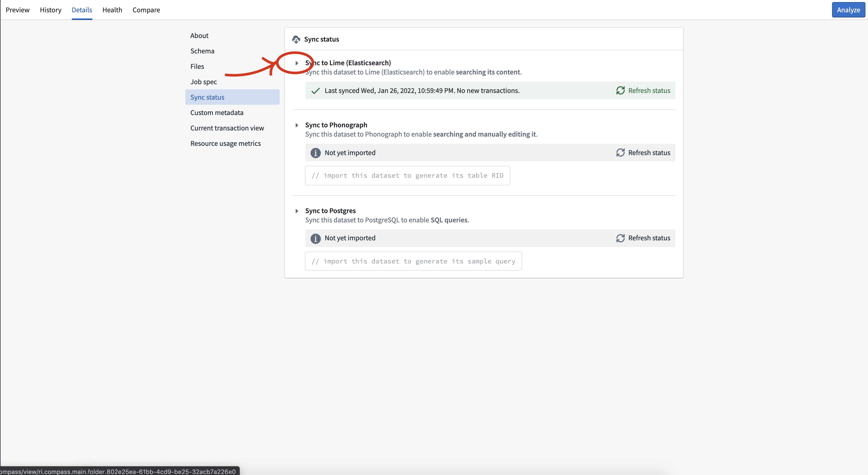868x475 pixels.
Task: Select Files in the sidebar
Action: point(233,66)
